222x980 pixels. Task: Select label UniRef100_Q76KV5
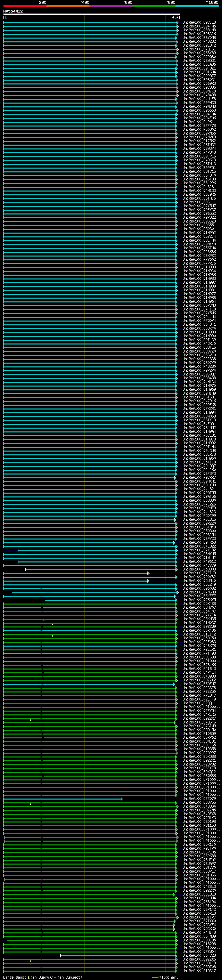coord(199,600)
